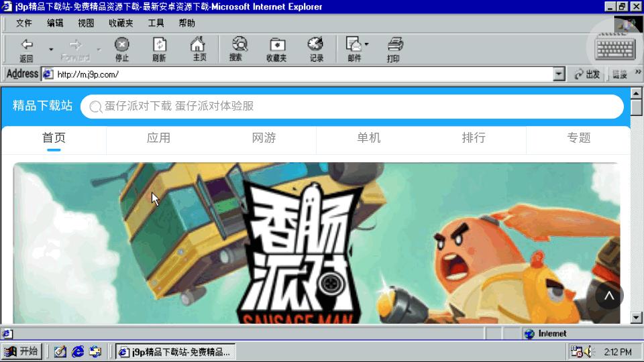Switch to the 网游 tab

pos(264,138)
